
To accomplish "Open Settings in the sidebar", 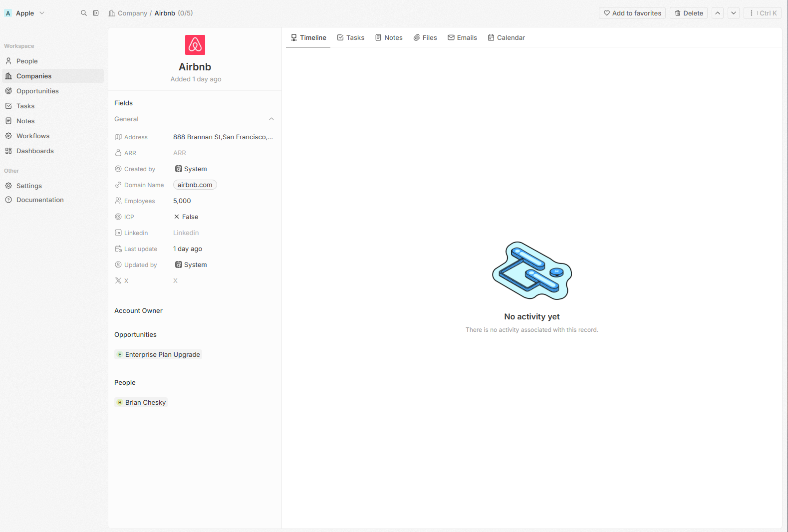I will pyautogui.click(x=52, y=186).
